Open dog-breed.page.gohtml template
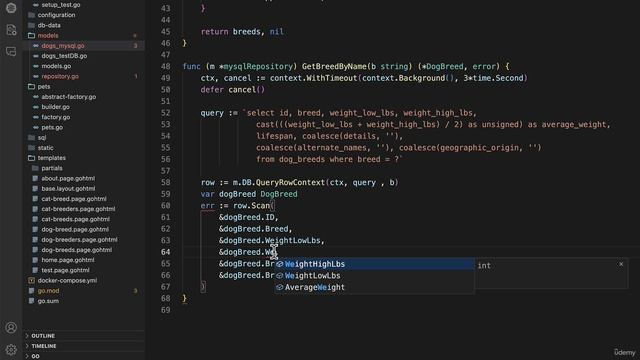Screen dimensions: 640x360 (84, 229)
